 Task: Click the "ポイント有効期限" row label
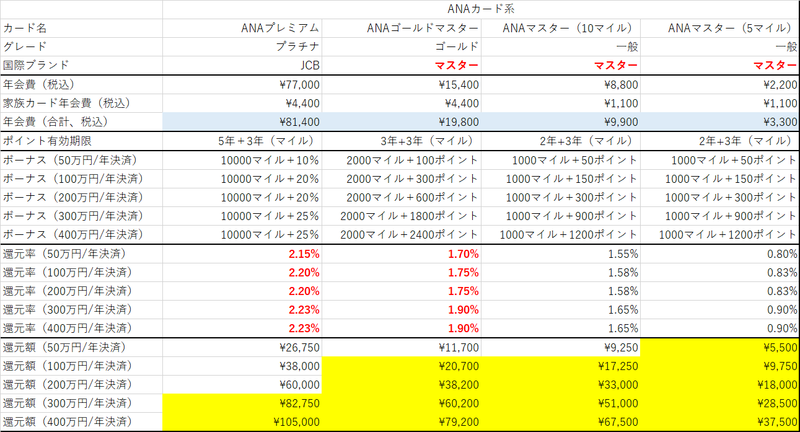click(47, 141)
